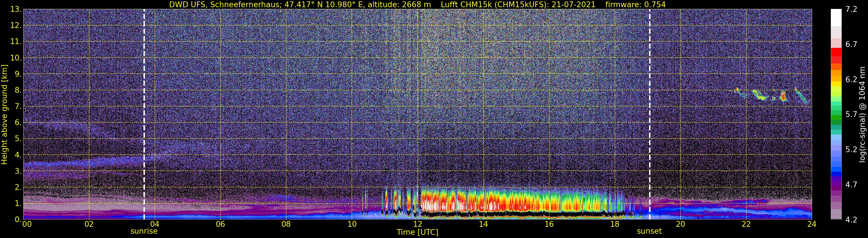This screenshot has height=238, width=868.
Task: Click the colorbar value 5.2
Action: 851,149
